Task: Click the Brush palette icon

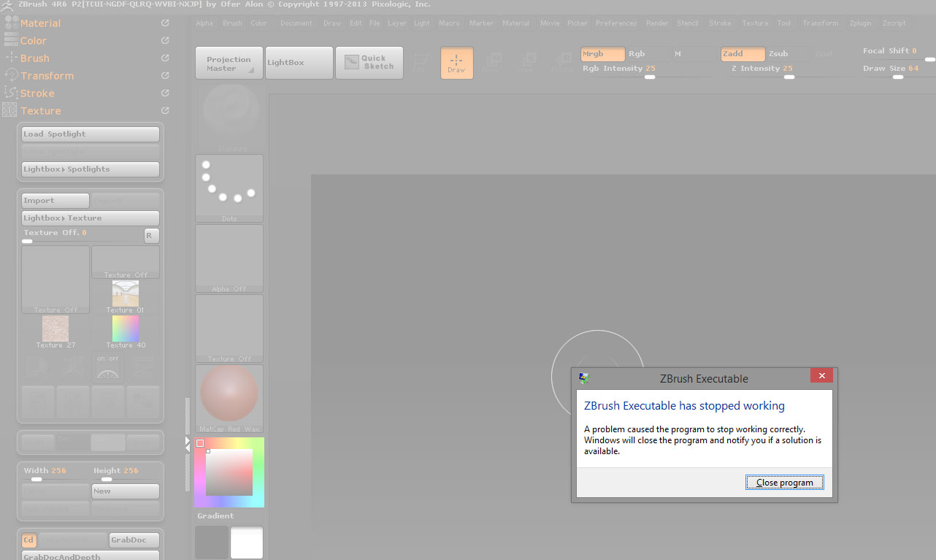Action: [11, 58]
